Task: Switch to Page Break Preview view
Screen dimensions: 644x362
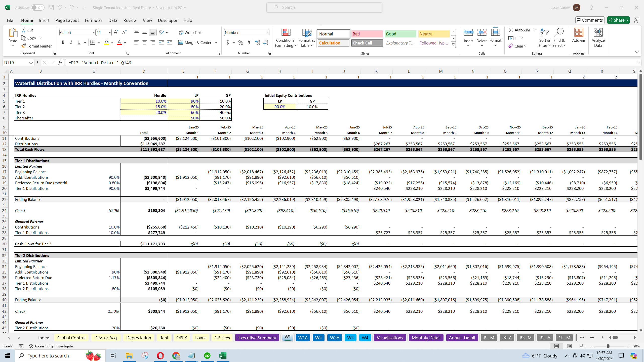Action: tap(582, 346)
